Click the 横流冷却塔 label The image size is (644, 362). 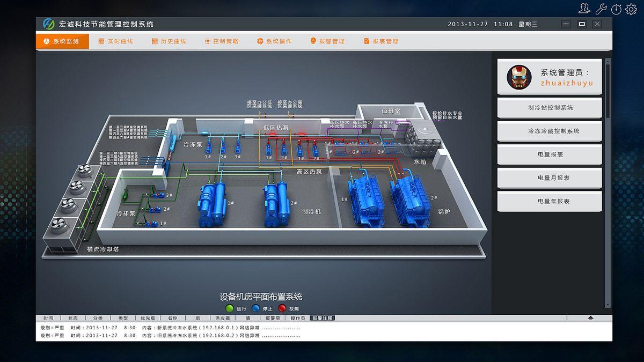(x=103, y=249)
